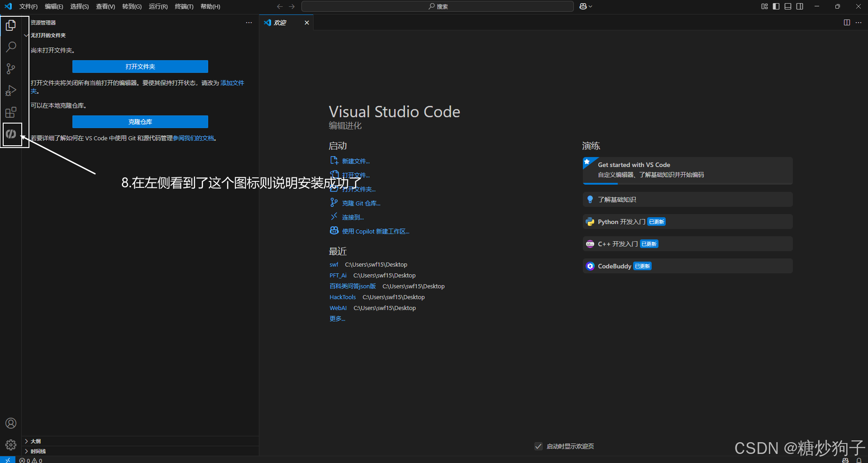This screenshot has height=463, width=868.
Task: Open the Python getting started walkthrough
Action: click(688, 222)
